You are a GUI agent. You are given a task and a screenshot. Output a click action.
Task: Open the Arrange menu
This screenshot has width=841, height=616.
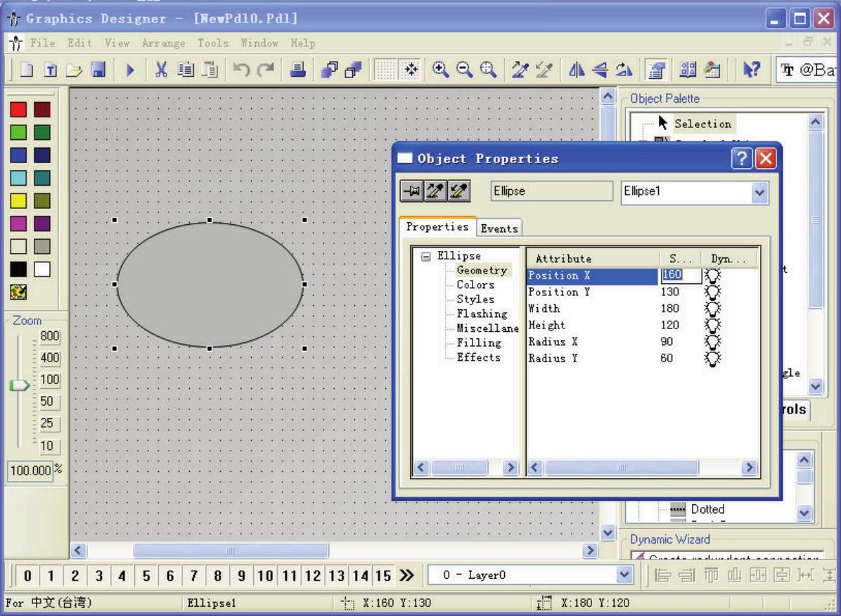(x=164, y=43)
